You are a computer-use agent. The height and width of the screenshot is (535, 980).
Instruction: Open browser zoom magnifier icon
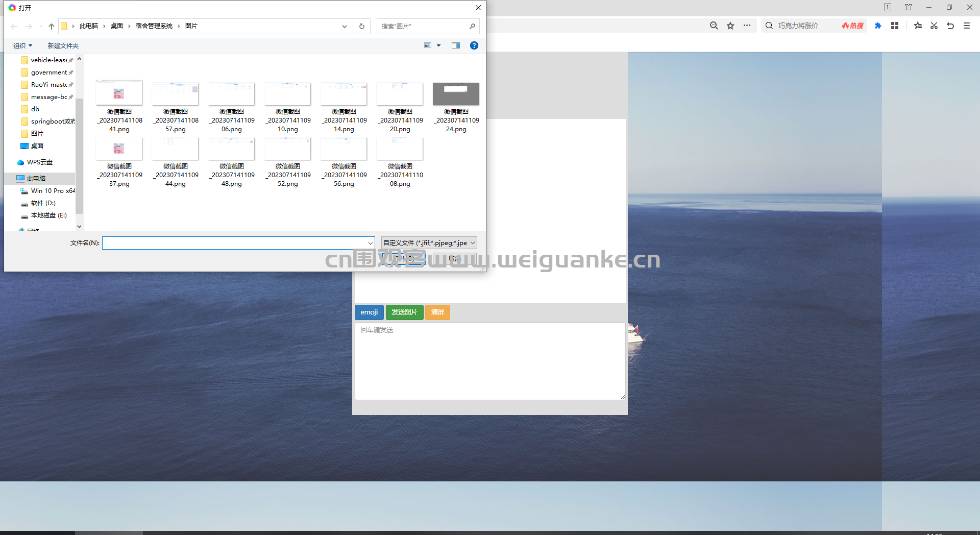point(714,26)
